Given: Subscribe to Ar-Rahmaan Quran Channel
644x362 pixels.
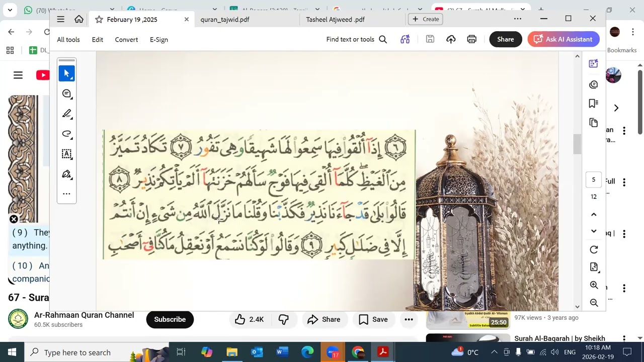Looking at the screenshot, I should (170, 319).
